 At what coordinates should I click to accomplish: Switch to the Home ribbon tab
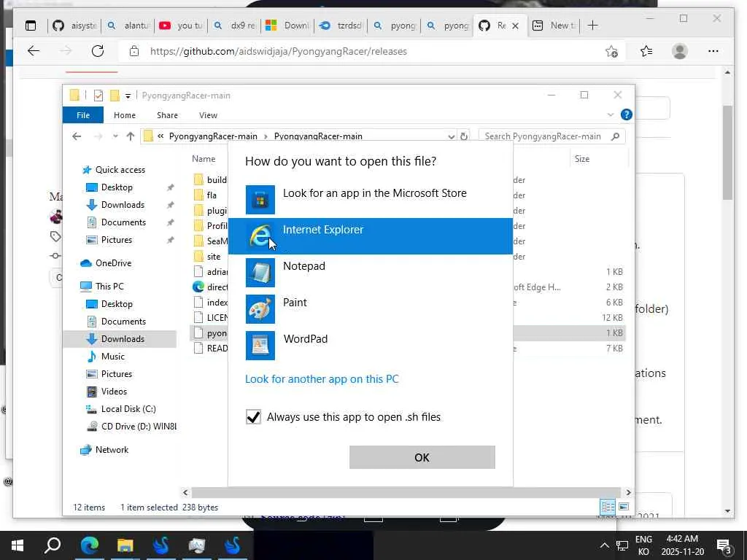click(124, 115)
